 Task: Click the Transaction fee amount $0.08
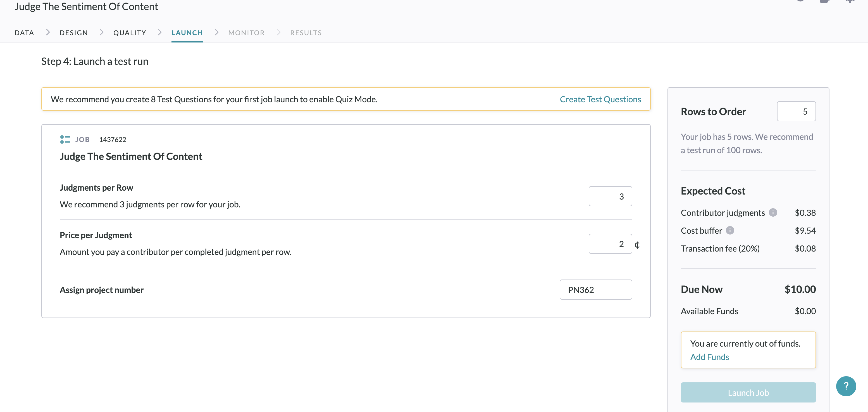click(805, 248)
